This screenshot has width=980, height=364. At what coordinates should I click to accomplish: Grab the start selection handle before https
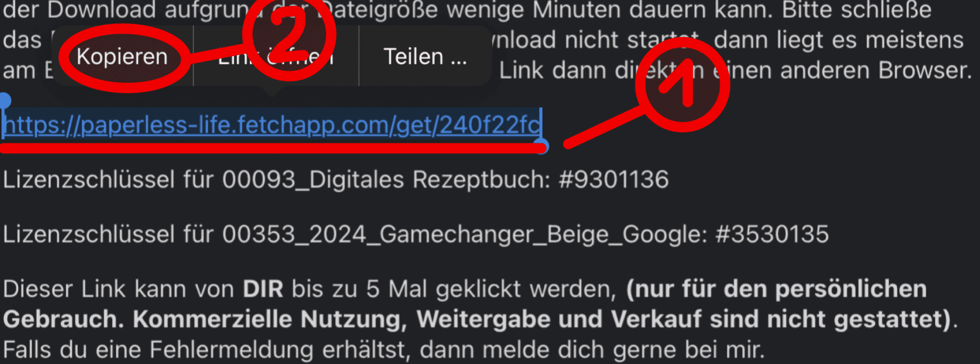point(5,101)
